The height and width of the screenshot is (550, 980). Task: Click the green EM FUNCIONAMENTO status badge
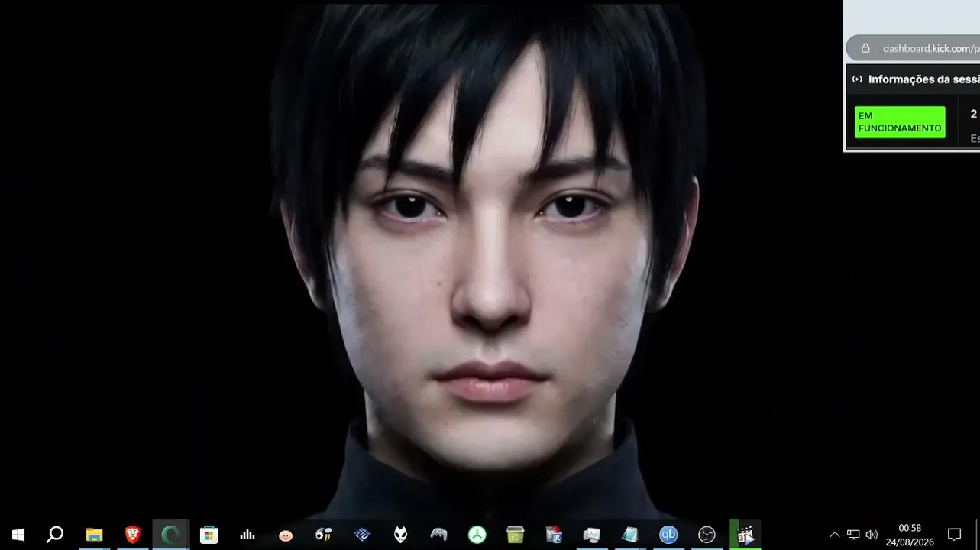pos(900,122)
